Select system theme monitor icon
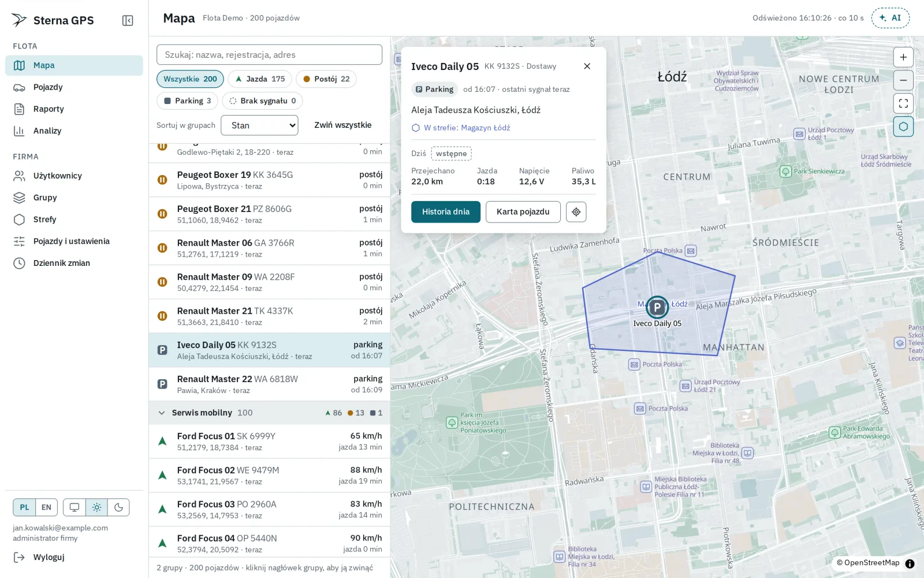Image resolution: width=924 pixels, height=578 pixels. coord(74,507)
